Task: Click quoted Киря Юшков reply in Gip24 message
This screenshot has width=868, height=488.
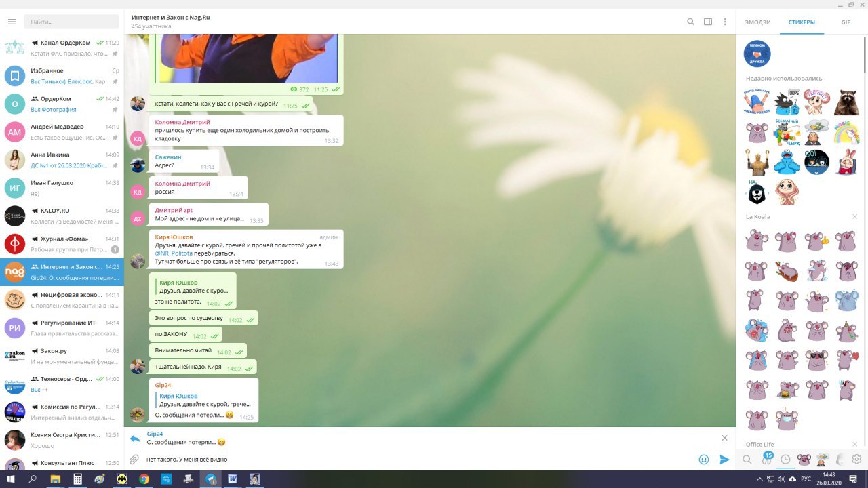Action: pyautogui.click(x=203, y=400)
